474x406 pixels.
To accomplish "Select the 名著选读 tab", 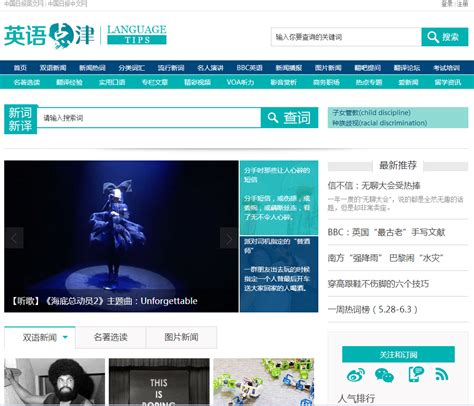I will click(111, 337).
